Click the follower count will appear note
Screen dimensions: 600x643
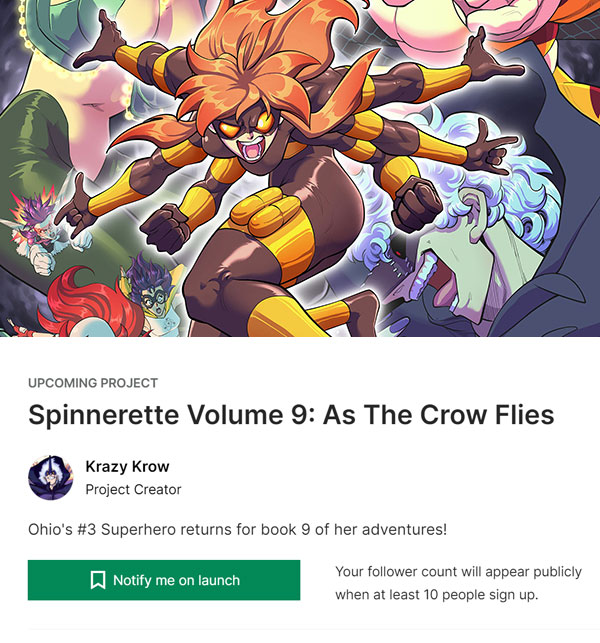click(x=459, y=583)
